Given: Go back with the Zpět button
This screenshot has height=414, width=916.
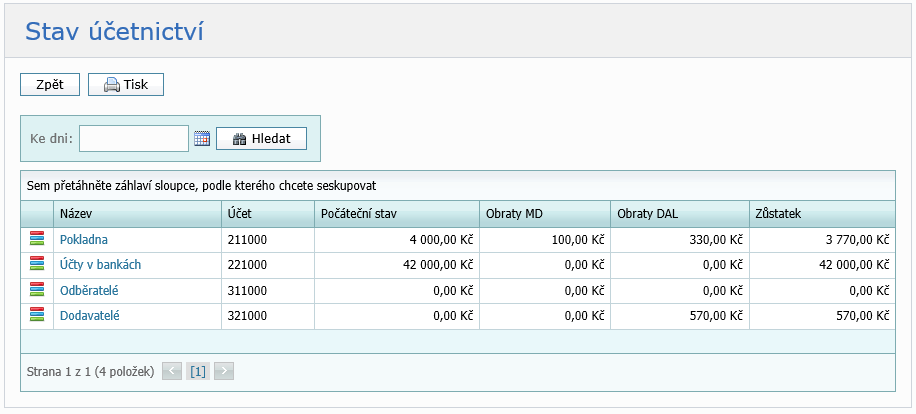Looking at the screenshot, I should click(50, 85).
